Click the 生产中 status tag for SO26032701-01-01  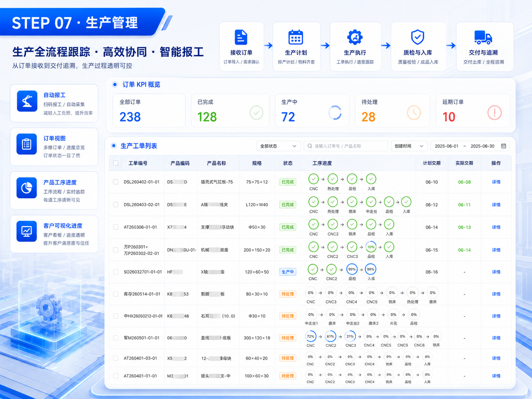[288, 272]
